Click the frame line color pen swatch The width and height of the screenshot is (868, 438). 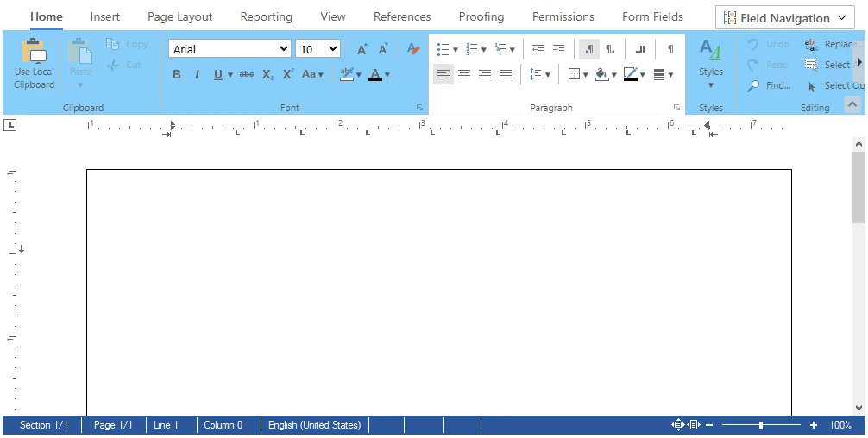pos(631,74)
